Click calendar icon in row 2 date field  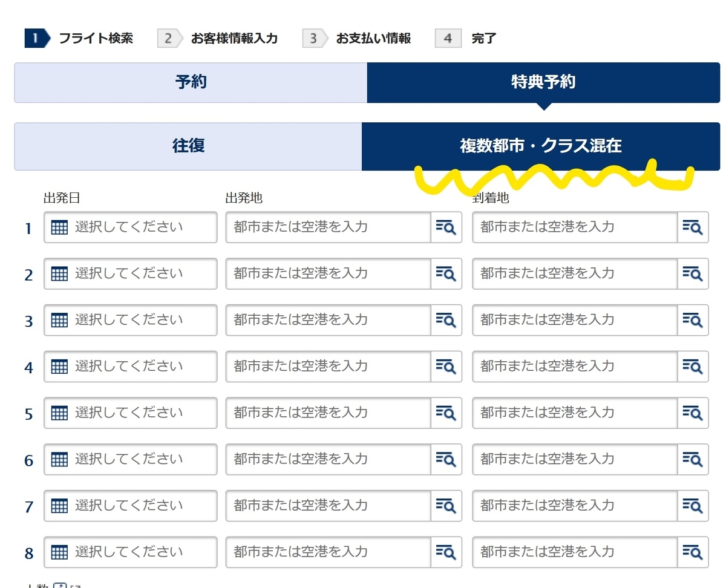pos(59,274)
